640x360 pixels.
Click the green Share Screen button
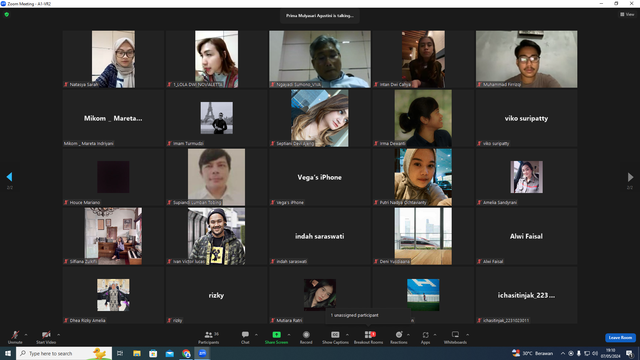click(276, 337)
